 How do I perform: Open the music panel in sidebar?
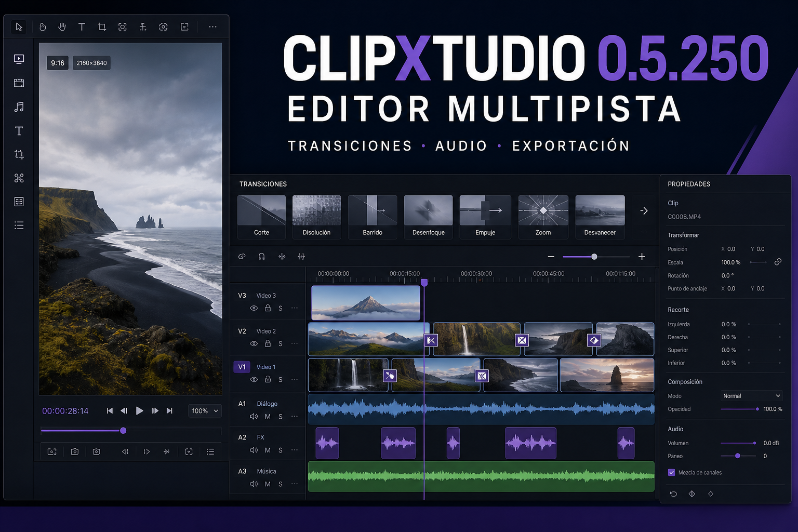19,107
